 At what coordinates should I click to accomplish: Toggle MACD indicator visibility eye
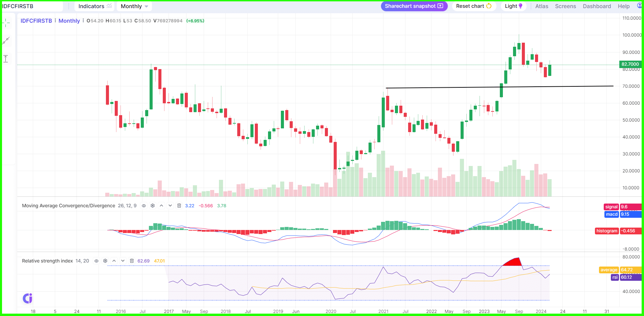point(144,206)
